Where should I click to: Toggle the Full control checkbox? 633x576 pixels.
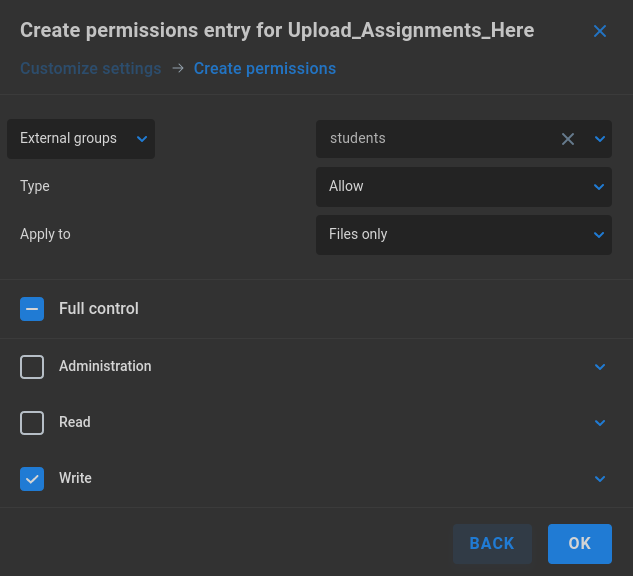[x=32, y=309]
